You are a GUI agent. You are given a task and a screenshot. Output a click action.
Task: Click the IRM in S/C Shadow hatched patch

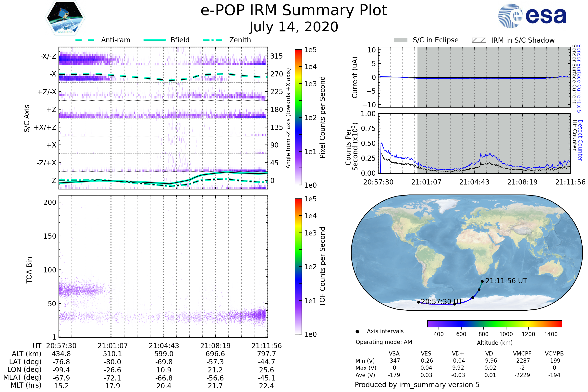point(479,40)
